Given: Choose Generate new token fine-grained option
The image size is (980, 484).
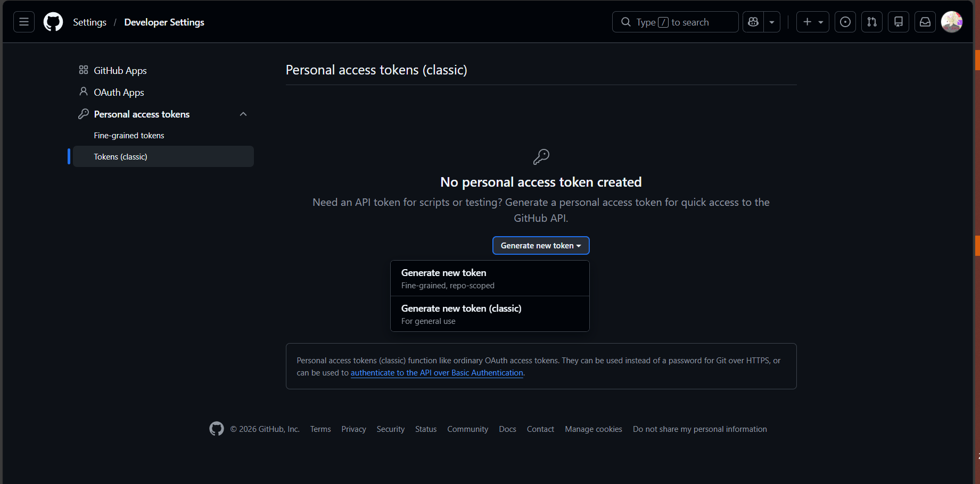Looking at the screenshot, I should point(490,279).
